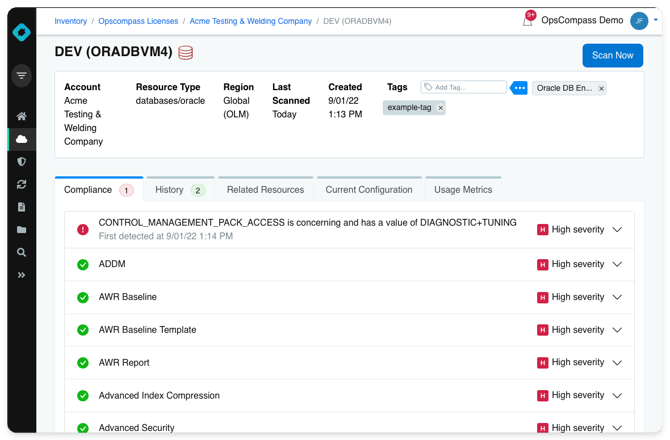Open the document reports sidebar icon
This screenshot has width=670, height=440.
tap(21, 207)
